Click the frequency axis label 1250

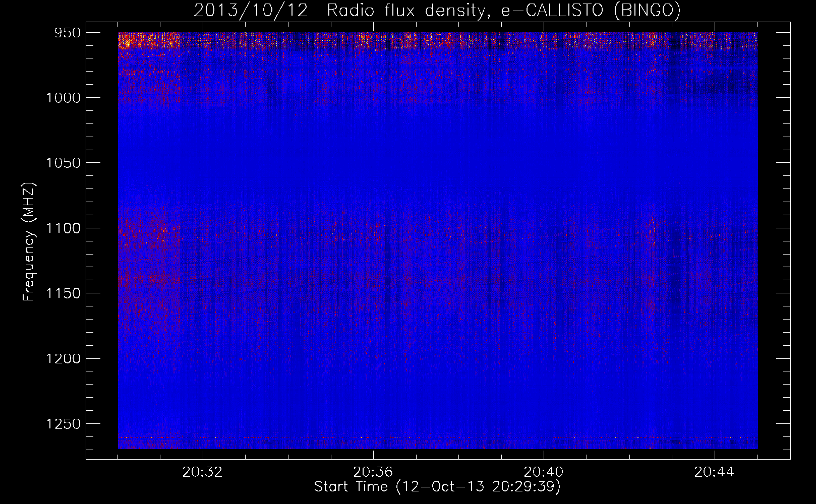[64, 424]
